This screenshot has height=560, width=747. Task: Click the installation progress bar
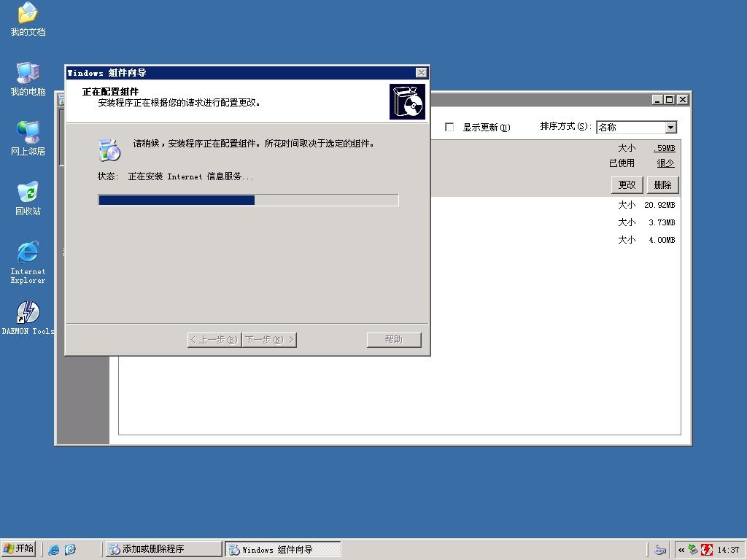(248, 200)
